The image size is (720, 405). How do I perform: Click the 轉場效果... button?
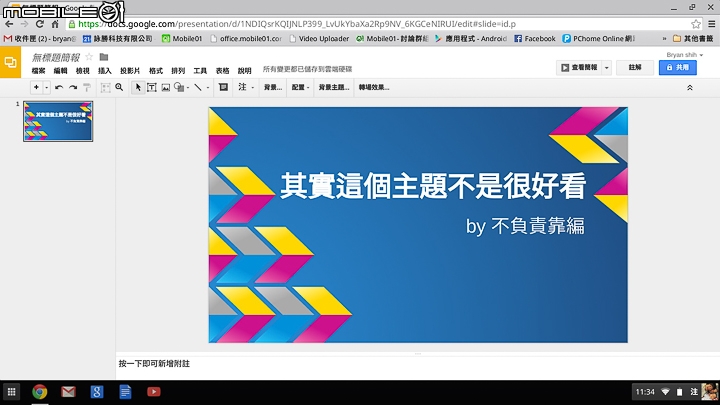(374, 87)
